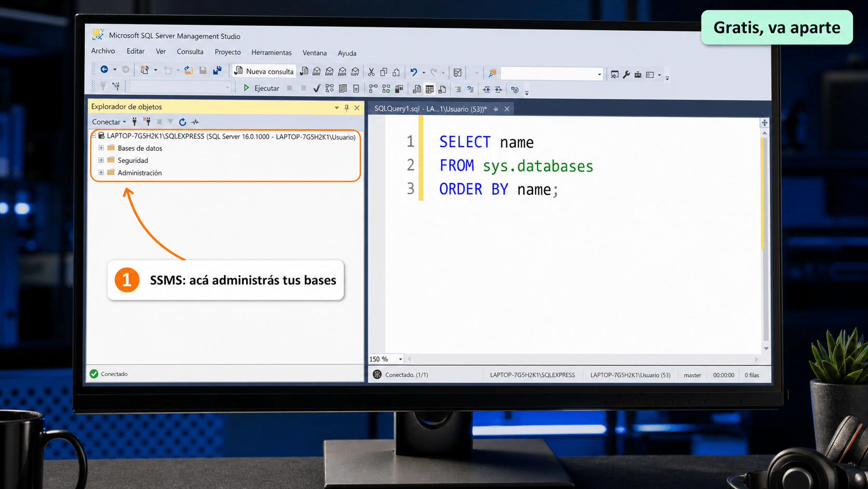Image resolution: width=868 pixels, height=489 pixels.
Task: Open the available databases combo box
Action: click(180, 87)
